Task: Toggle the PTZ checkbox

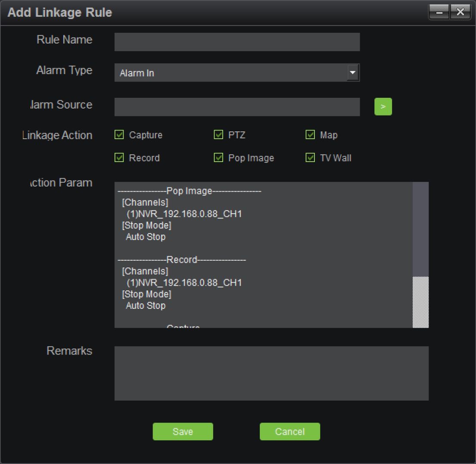Action: tap(218, 135)
